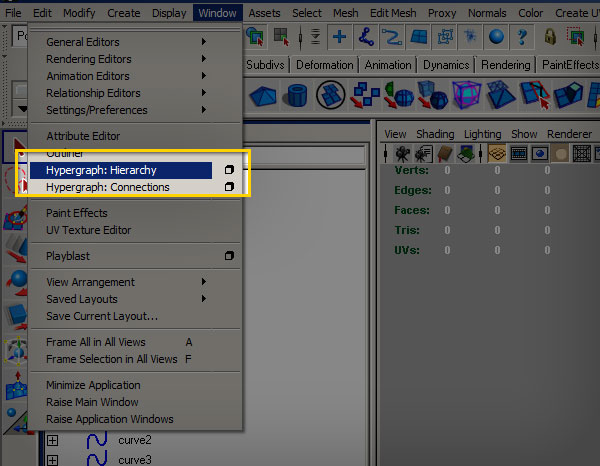Toggle snap to grids plus icon
600x466 pixels.
[339, 37]
